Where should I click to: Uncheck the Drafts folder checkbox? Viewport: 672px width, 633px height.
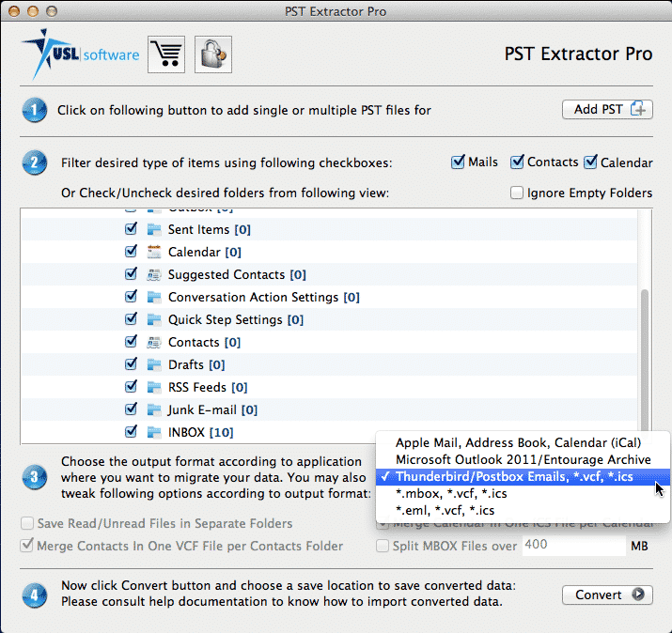[x=131, y=364]
